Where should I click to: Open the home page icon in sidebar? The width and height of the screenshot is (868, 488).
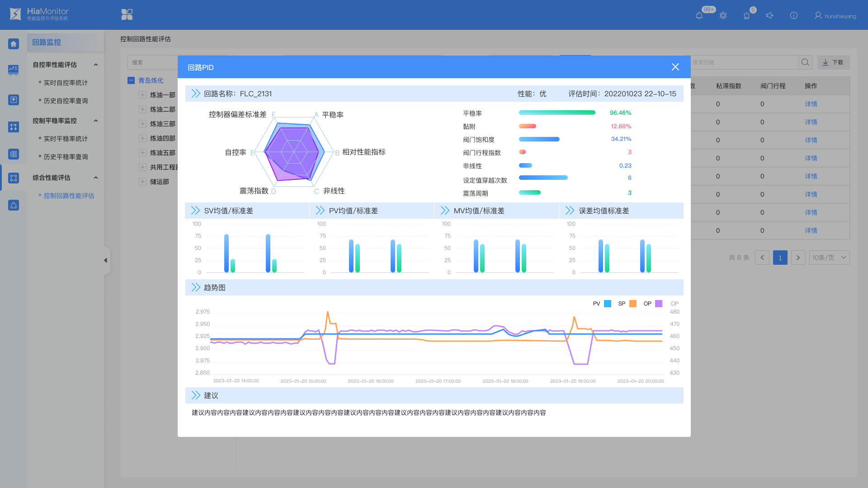(13, 43)
